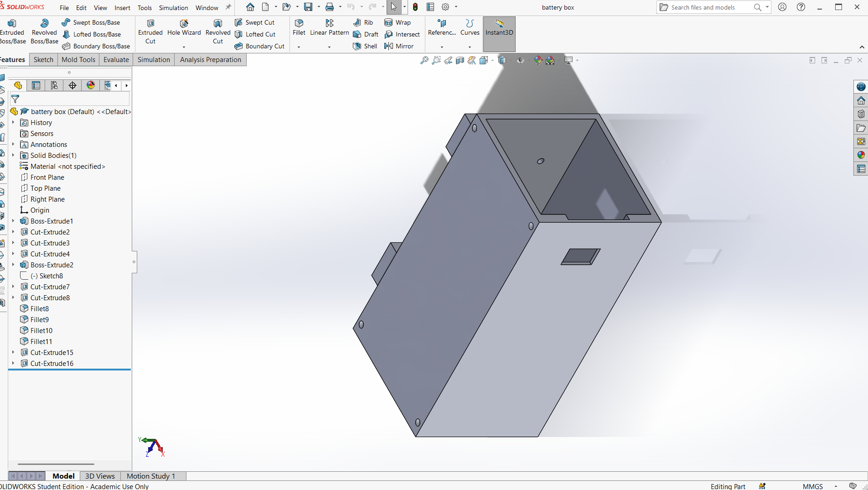The width and height of the screenshot is (868, 490).
Task: Click the Revolved Boss/Base tool
Action: 44,31
